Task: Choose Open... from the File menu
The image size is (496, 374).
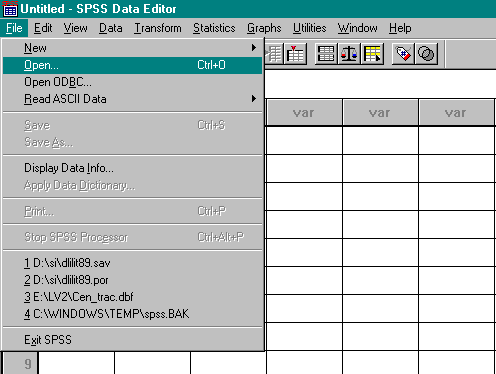Action: pos(133,65)
